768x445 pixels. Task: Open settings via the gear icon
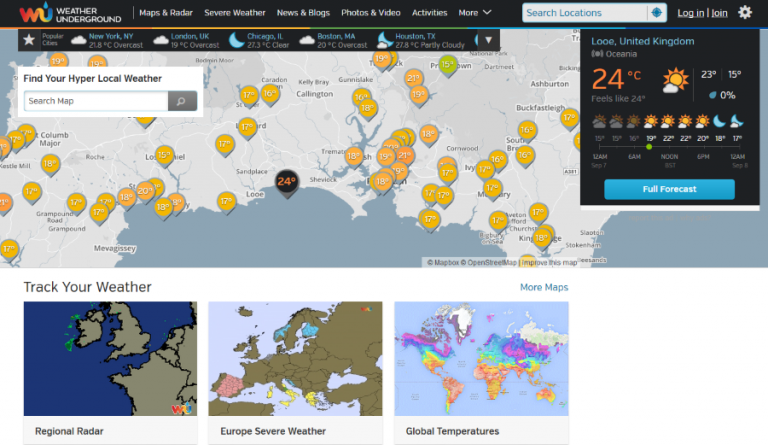[745, 12]
